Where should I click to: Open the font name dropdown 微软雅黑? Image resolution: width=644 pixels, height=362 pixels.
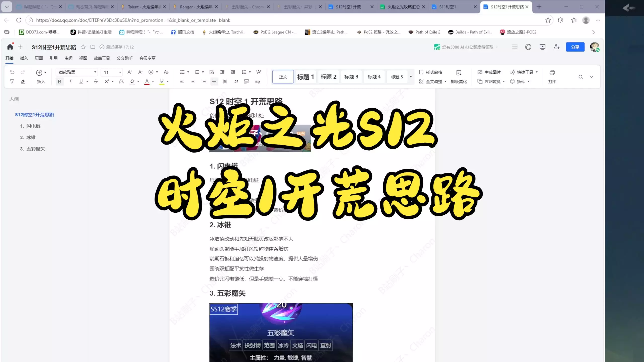point(77,72)
